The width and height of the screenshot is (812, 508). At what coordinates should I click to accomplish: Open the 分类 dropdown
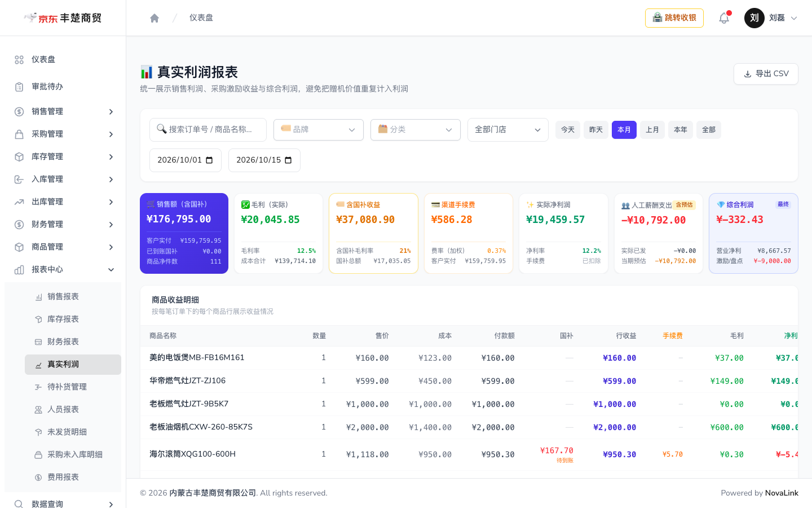(x=416, y=130)
